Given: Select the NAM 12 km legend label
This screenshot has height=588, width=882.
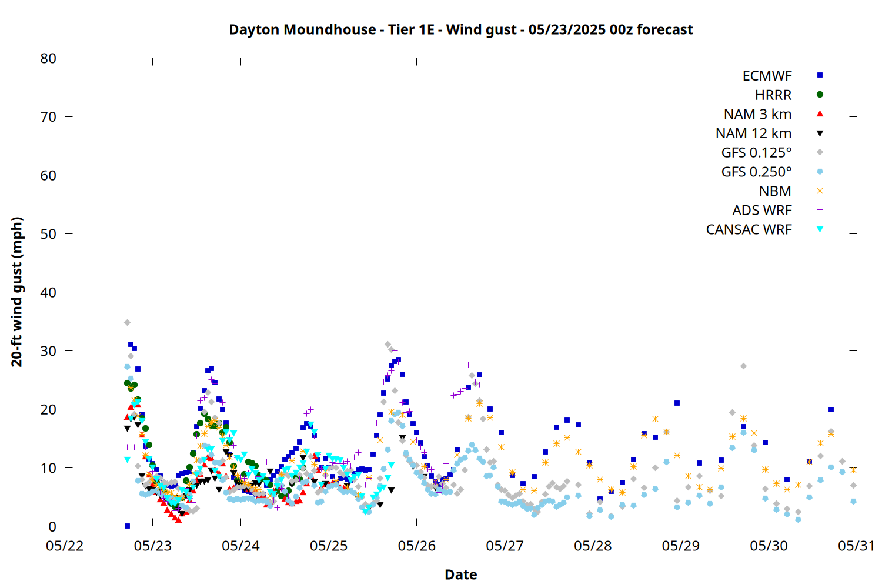Looking at the screenshot, I should (x=753, y=133).
